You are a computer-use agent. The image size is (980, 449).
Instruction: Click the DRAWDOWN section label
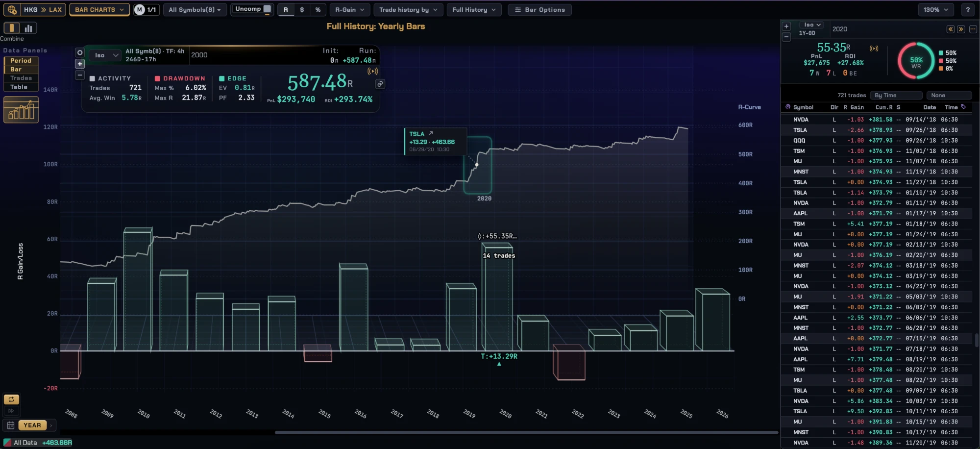(184, 78)
